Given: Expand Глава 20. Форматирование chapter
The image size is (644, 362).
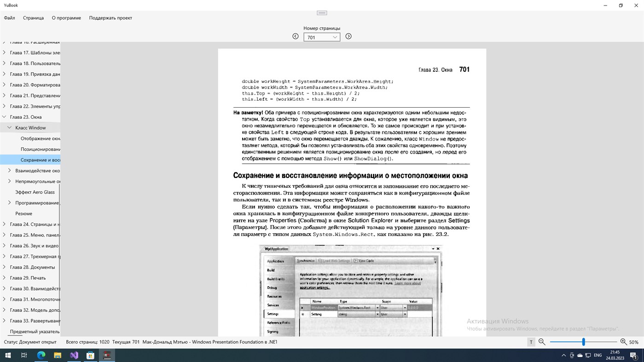Looking at the screenshot, I should [x=4, y=85].
